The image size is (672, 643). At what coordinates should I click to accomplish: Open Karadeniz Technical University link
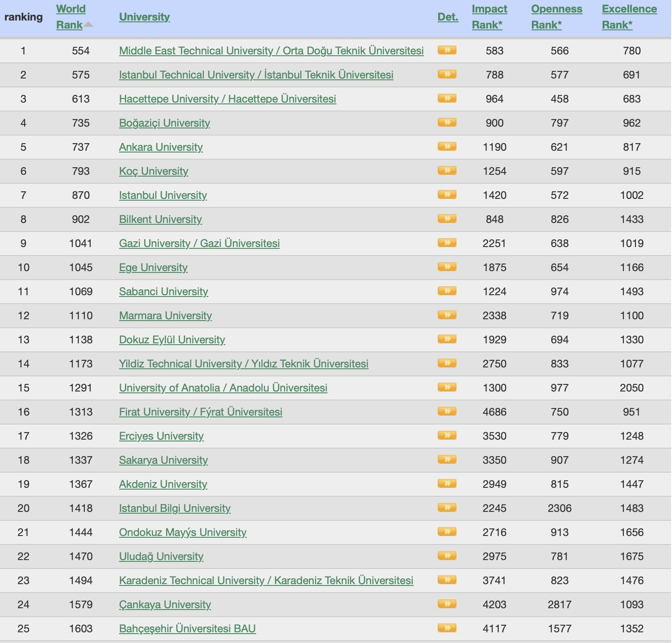click(x=266, y=581)
